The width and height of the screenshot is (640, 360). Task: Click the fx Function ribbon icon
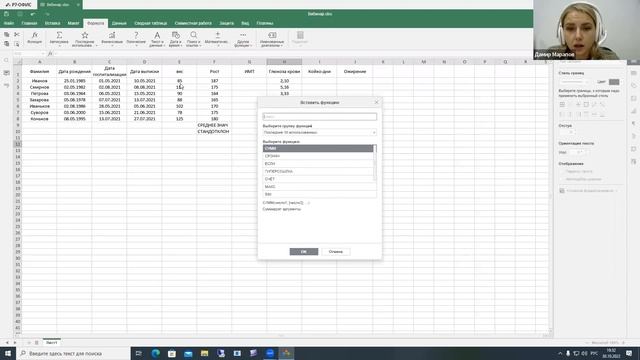click(34, 38)
